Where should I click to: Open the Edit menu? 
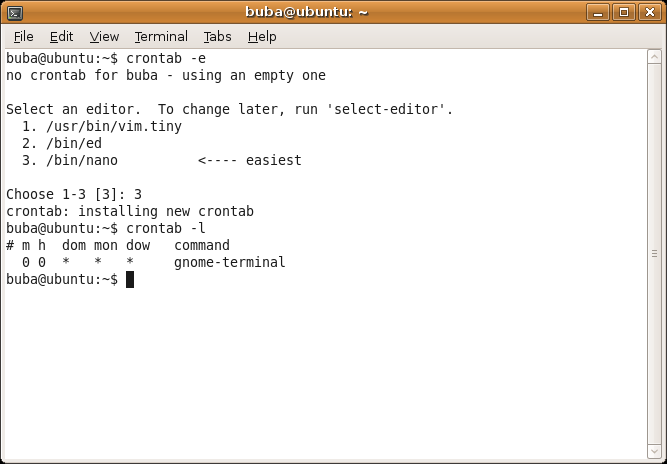[x=61, y=37]
